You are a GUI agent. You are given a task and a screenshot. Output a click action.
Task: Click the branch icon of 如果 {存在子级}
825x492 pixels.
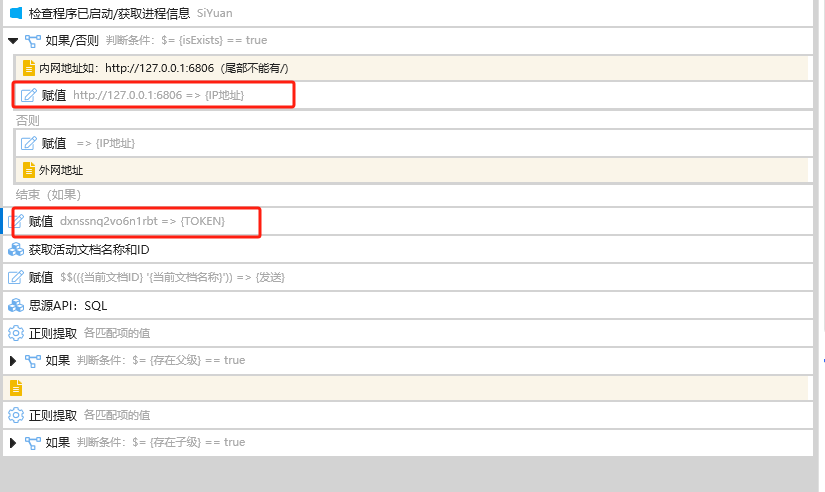click(x=33, y=443)
